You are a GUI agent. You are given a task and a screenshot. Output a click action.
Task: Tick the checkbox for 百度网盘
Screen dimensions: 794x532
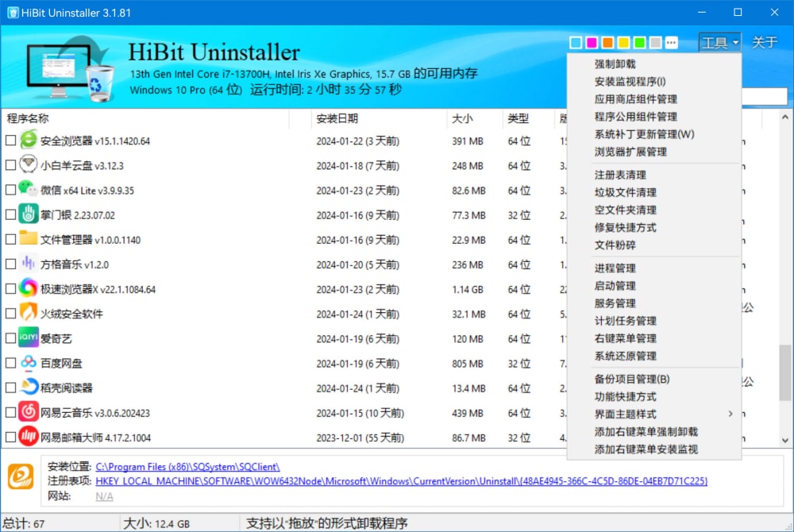pyautogui.click(x=10, y=363)
